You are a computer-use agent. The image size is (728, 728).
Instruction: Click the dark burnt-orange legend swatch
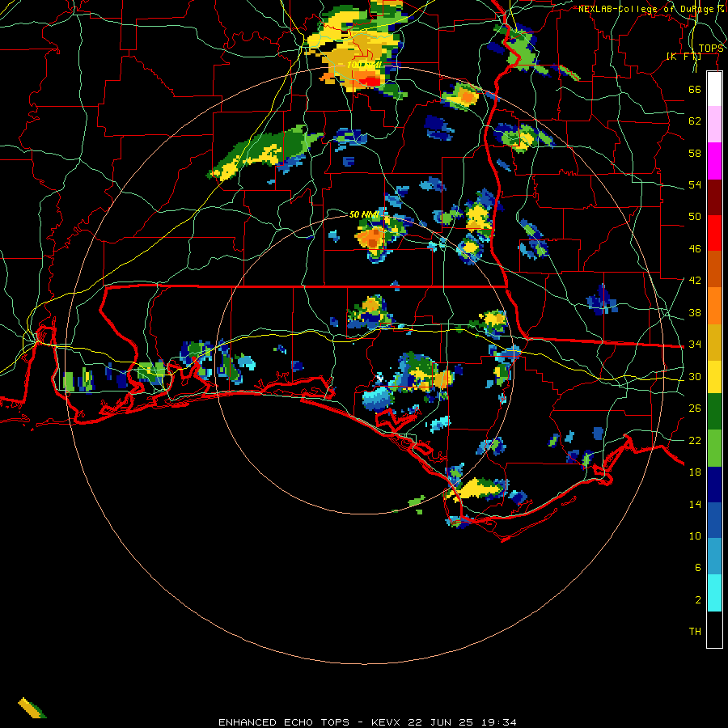coord(714,269)
